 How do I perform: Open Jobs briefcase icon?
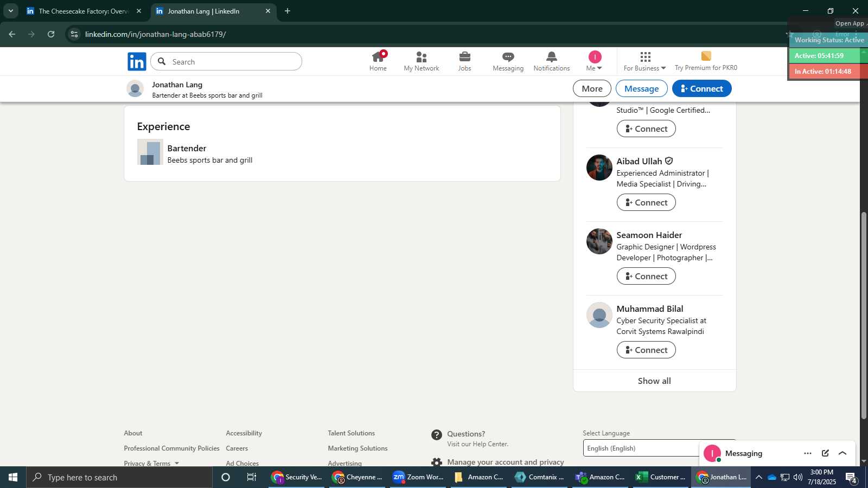[465, 61]
